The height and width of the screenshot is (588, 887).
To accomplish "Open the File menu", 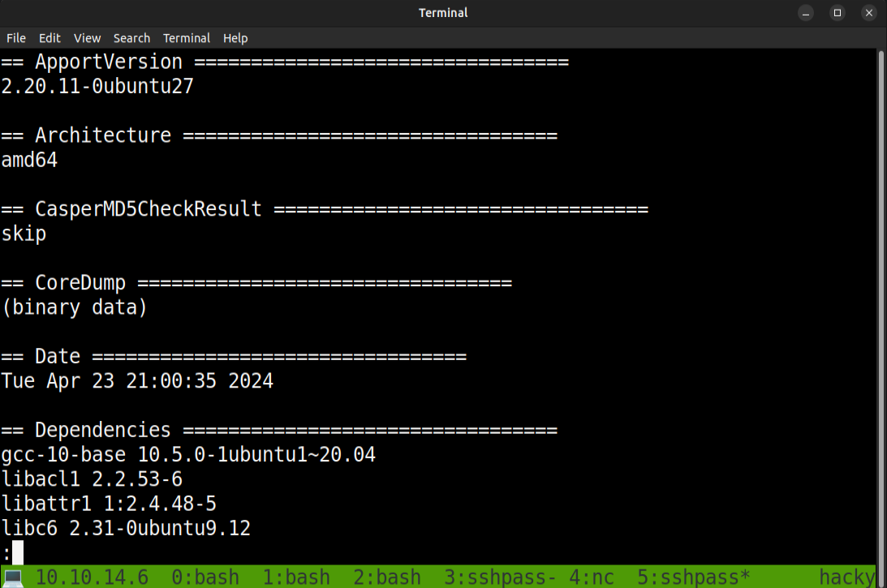I will tap(16, 38).
